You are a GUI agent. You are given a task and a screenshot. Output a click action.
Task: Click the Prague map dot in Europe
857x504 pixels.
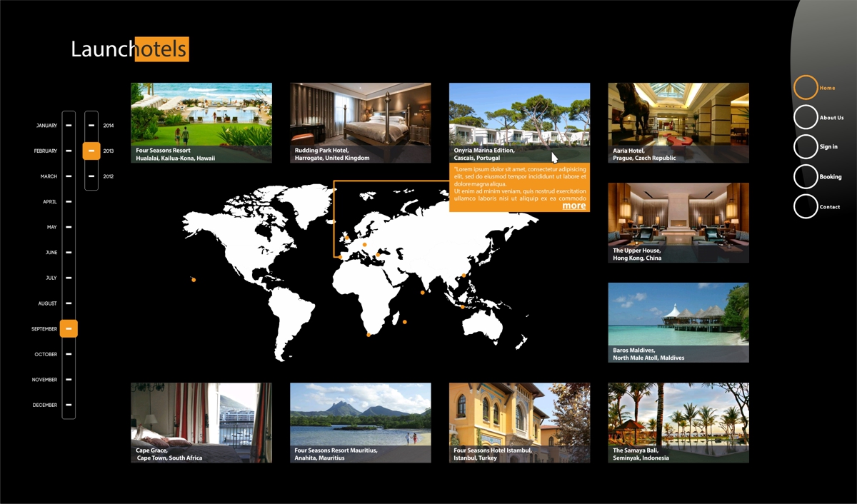pos(364,245)
